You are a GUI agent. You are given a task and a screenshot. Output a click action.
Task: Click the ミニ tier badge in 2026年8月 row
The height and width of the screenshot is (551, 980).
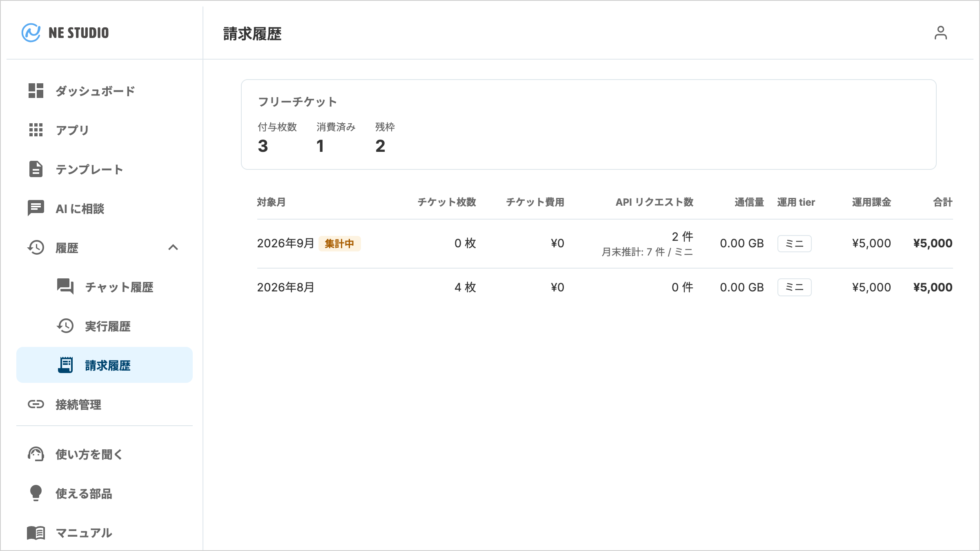click(795, 287)
